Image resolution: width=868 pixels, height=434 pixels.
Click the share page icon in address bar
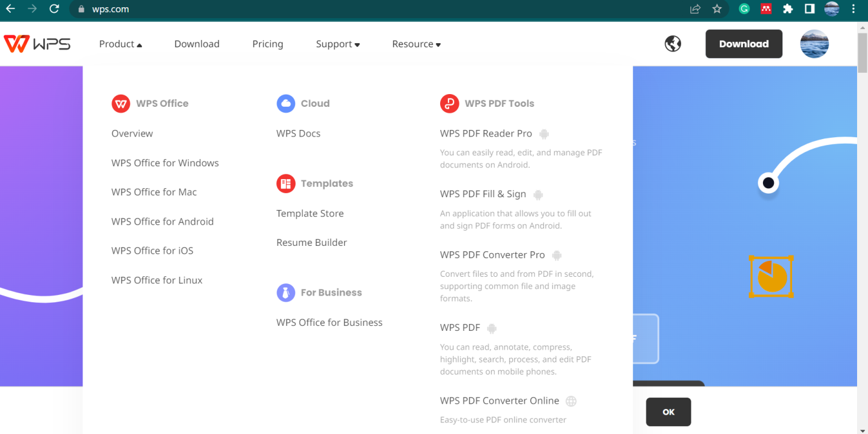click(695, 9)
